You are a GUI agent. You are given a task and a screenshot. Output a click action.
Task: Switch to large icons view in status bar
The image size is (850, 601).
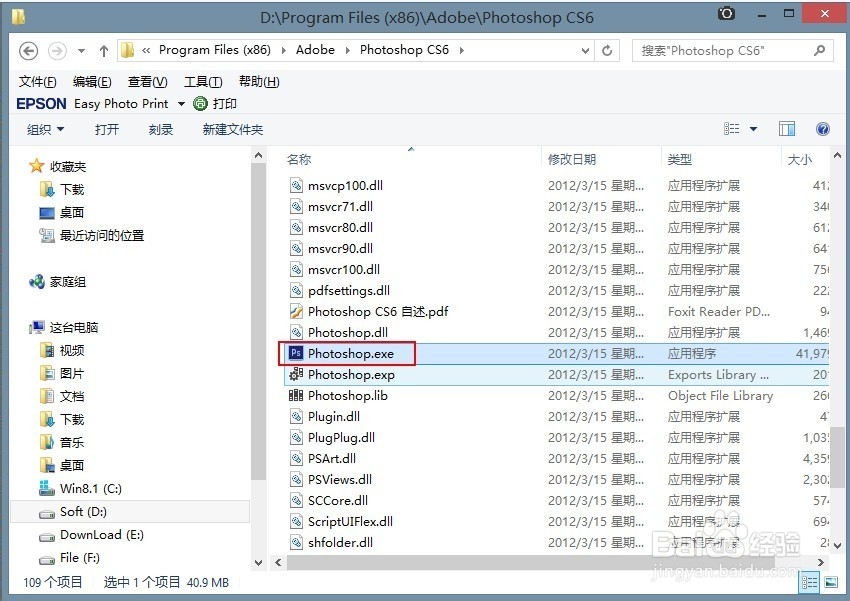click(831, 583)
